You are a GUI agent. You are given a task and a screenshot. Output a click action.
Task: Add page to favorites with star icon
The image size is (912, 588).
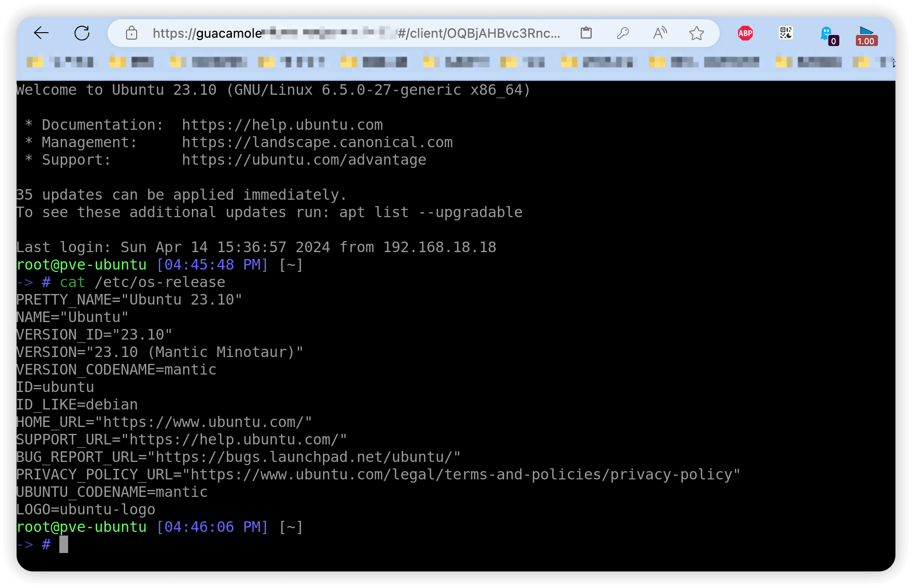[697, 33]
